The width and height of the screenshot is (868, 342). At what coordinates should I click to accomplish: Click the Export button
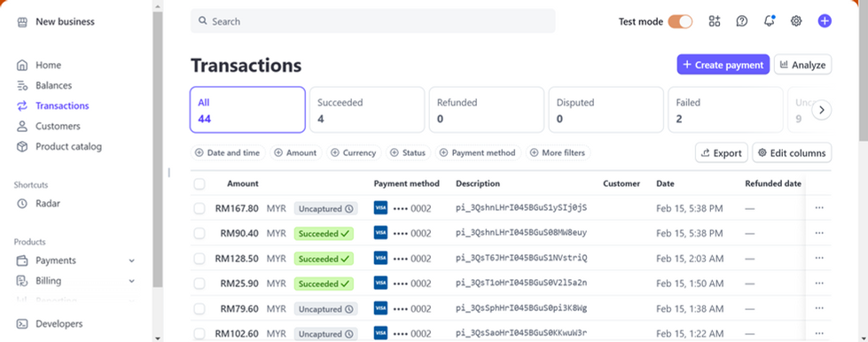[722, 152]
